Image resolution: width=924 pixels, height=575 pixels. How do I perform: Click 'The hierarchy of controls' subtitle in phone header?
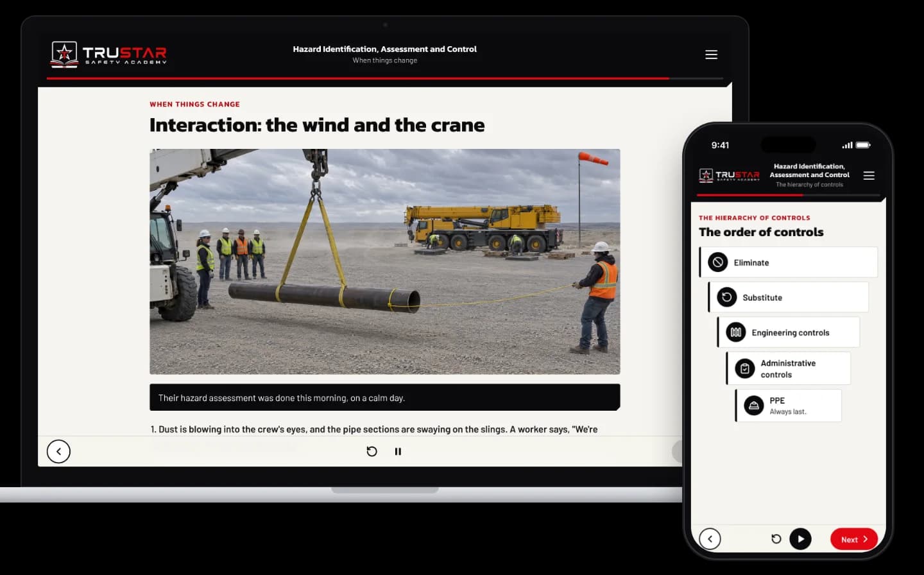pyautogui.click(x=809, y=185)
